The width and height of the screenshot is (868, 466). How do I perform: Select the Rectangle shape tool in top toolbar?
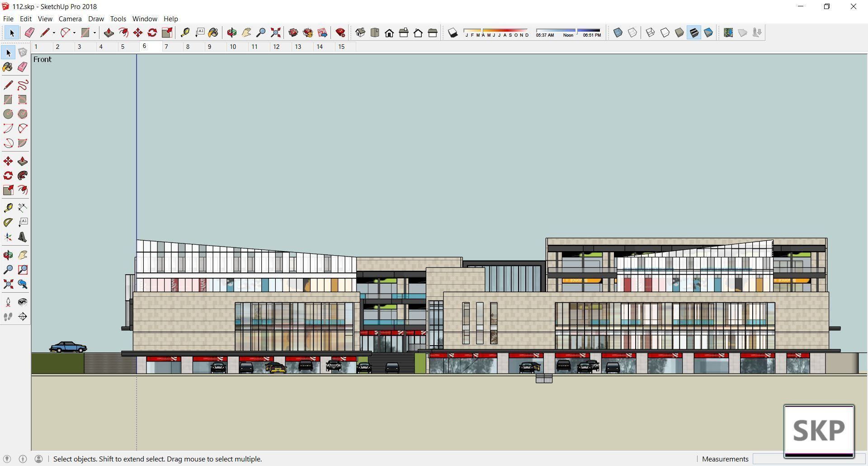(x=85, y=33)
